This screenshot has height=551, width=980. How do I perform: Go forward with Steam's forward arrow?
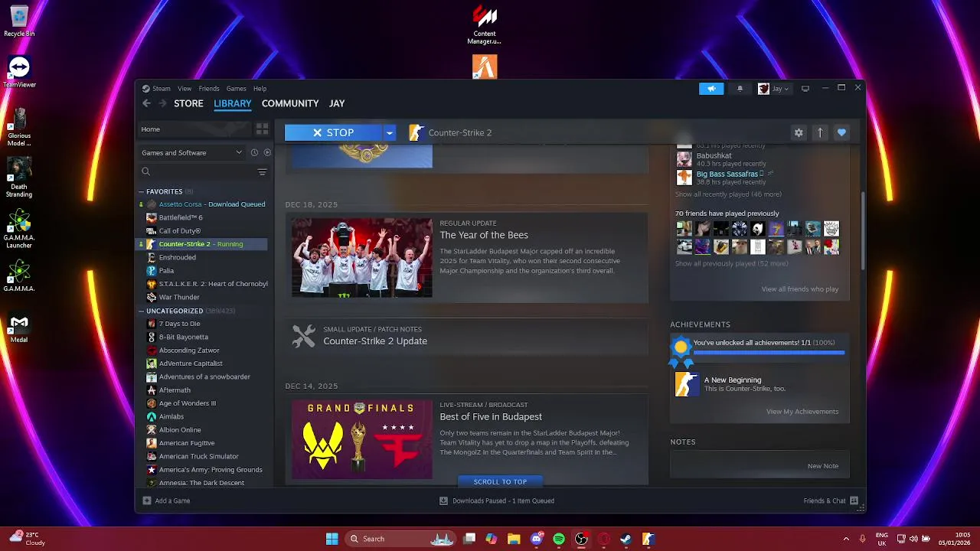coord(162,103)
